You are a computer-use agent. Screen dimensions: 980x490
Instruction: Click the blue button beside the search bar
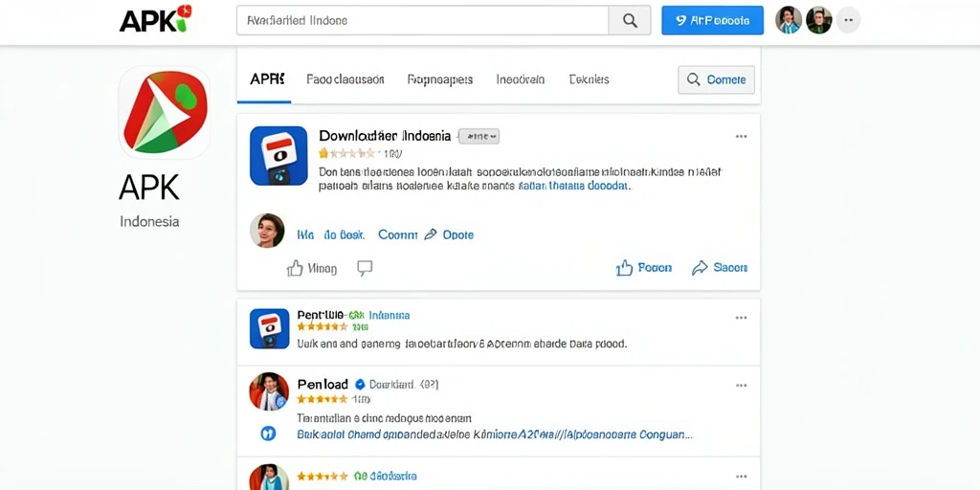(x=712, y=20)
